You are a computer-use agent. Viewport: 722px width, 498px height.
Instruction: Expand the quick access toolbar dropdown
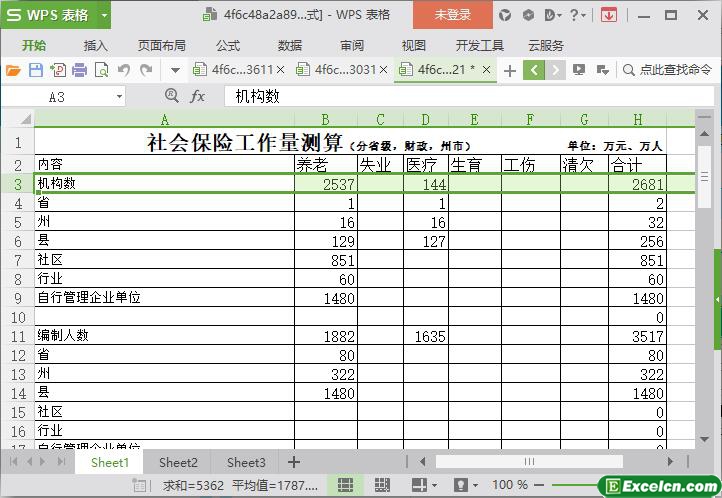pos(175,70)
